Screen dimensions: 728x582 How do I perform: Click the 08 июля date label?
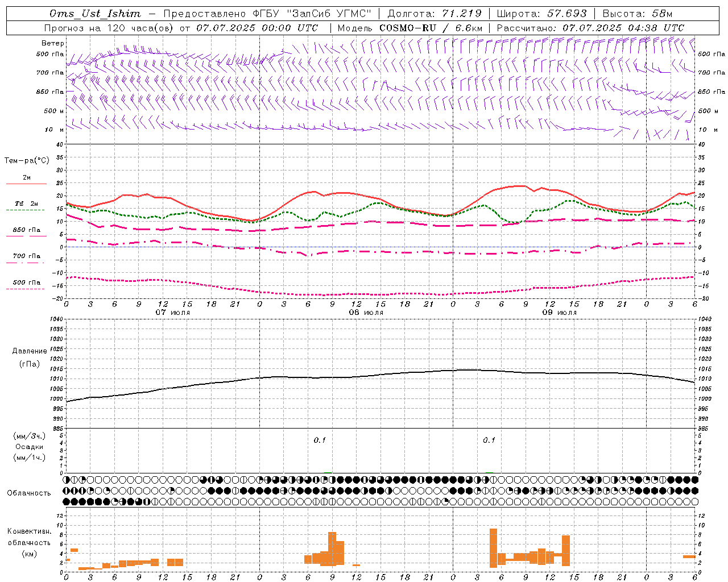[366, 313]
